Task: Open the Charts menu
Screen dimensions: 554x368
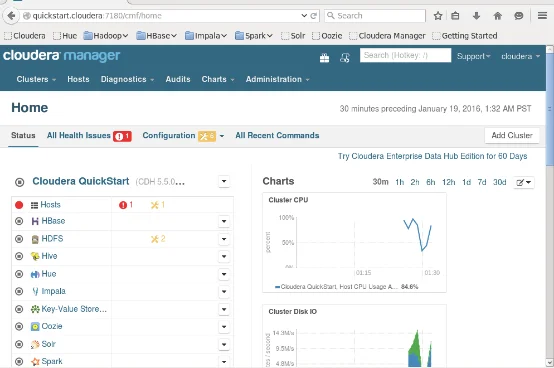Action: [218, 79]
